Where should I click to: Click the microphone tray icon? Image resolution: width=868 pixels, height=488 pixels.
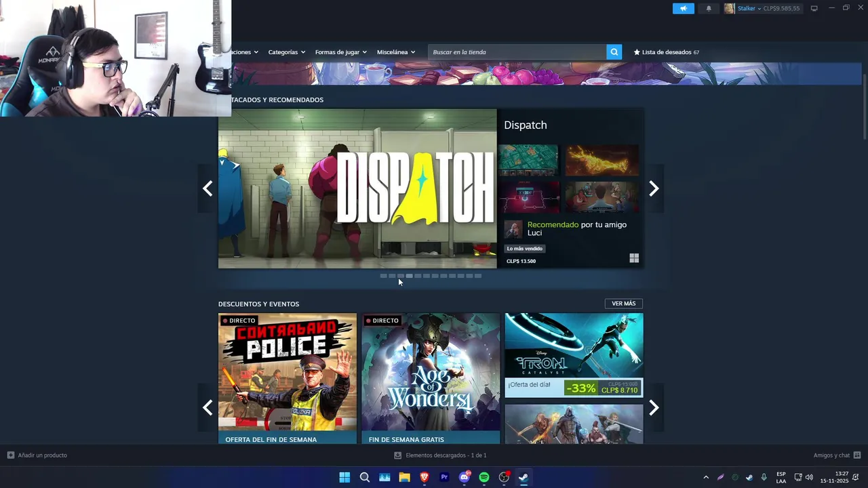pyautogui.click(x=764, y=477)
